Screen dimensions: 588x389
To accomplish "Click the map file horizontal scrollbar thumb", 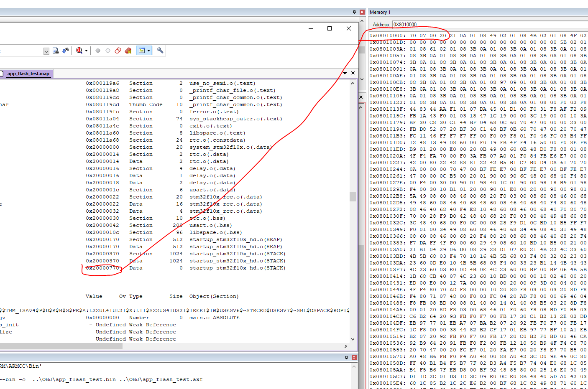I will (61, 346).
